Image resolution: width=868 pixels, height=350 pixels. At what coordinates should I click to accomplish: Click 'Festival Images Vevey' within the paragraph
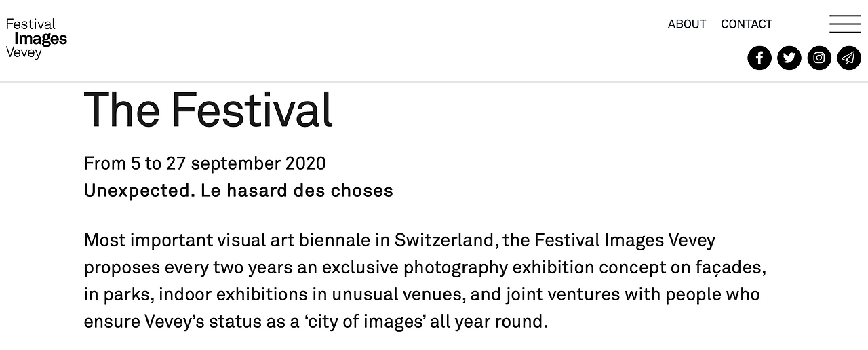[624, 240]
